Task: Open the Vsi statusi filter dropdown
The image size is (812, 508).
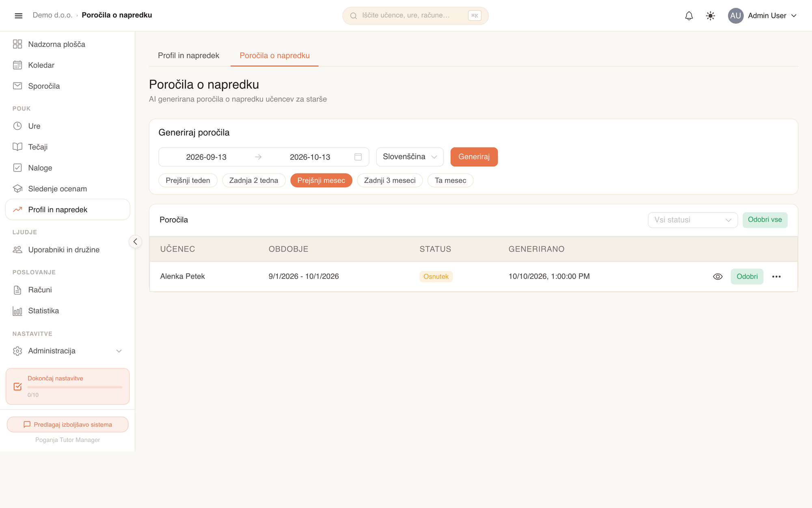Action: (x=693, y=220)
